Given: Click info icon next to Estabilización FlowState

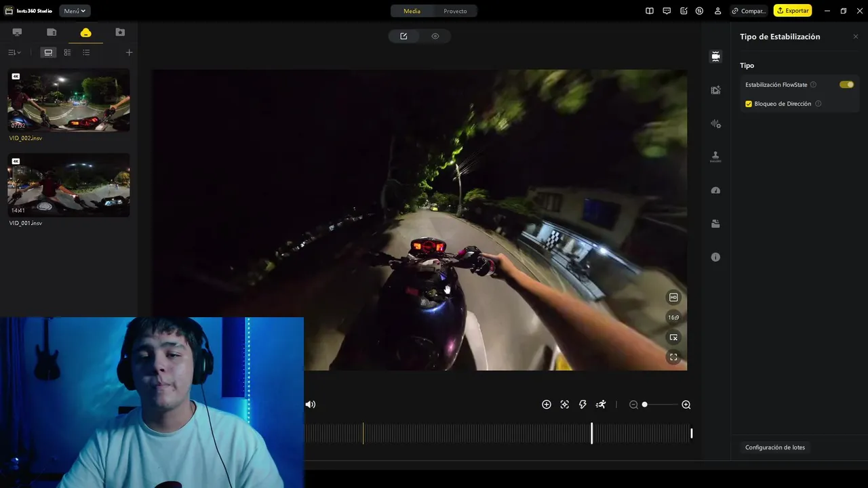Looking at the screenshot, I should (x=813, y=85).
